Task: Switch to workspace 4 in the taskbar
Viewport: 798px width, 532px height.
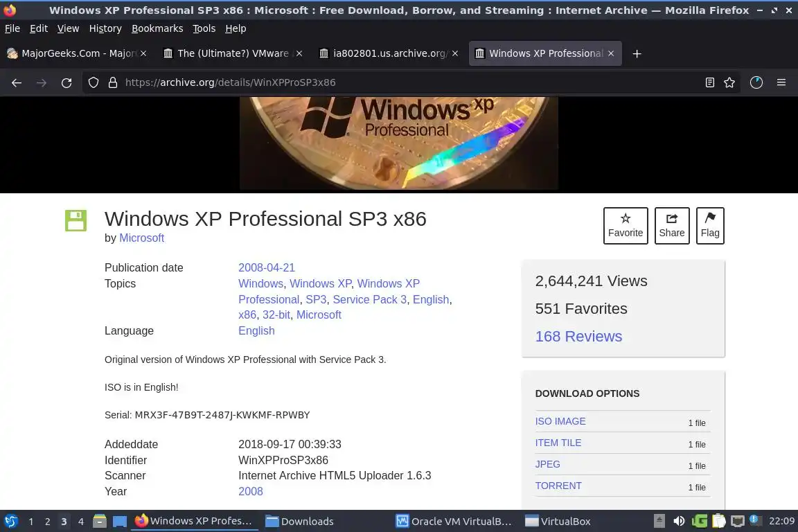Action: tap(80, 522)
